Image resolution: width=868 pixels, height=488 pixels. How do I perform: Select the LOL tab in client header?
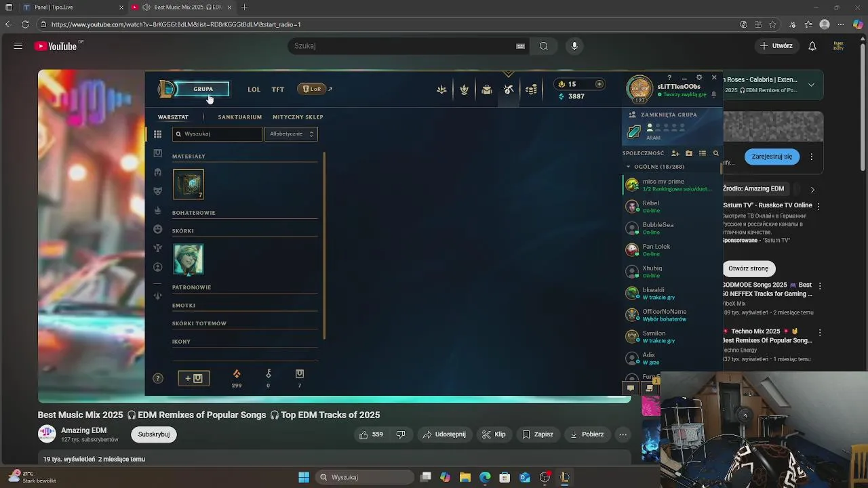[x=254, y=89]
